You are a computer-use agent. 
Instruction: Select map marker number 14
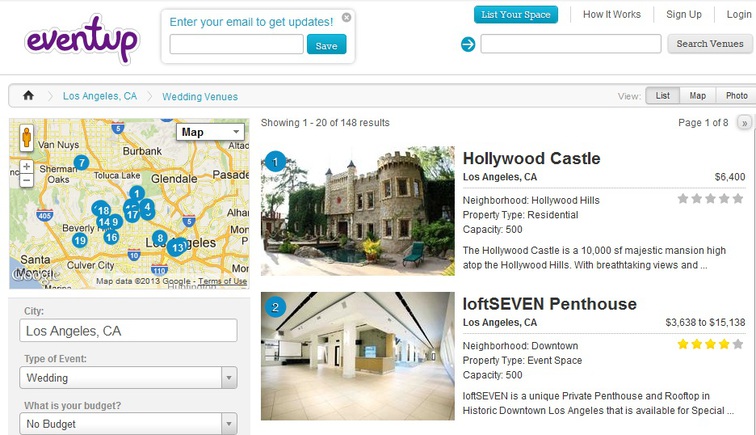[103, 222]
